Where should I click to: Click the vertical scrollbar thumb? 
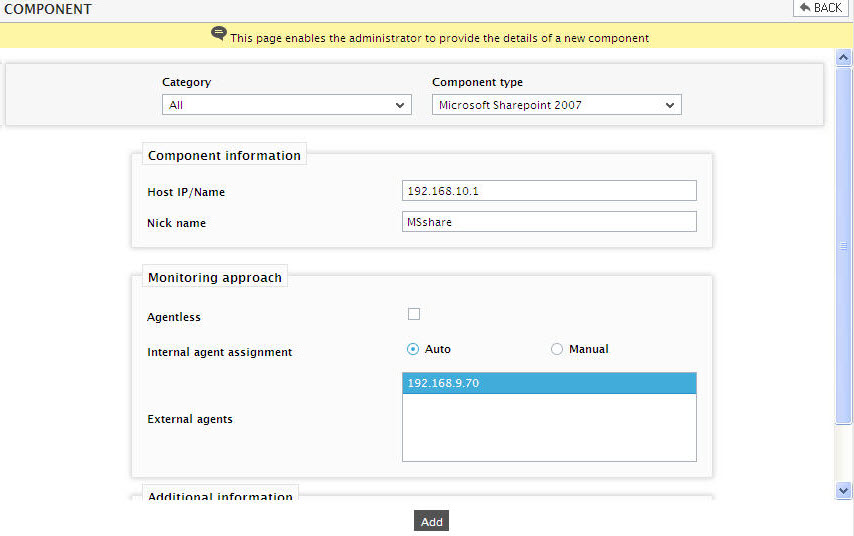point(843,245)
